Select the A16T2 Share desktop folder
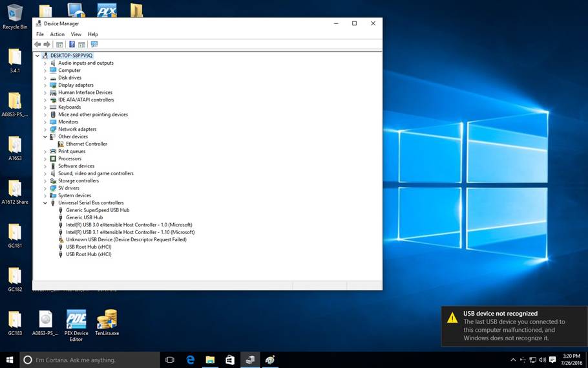588x368 pixels. pyautogui.click(x=15, y=192)
